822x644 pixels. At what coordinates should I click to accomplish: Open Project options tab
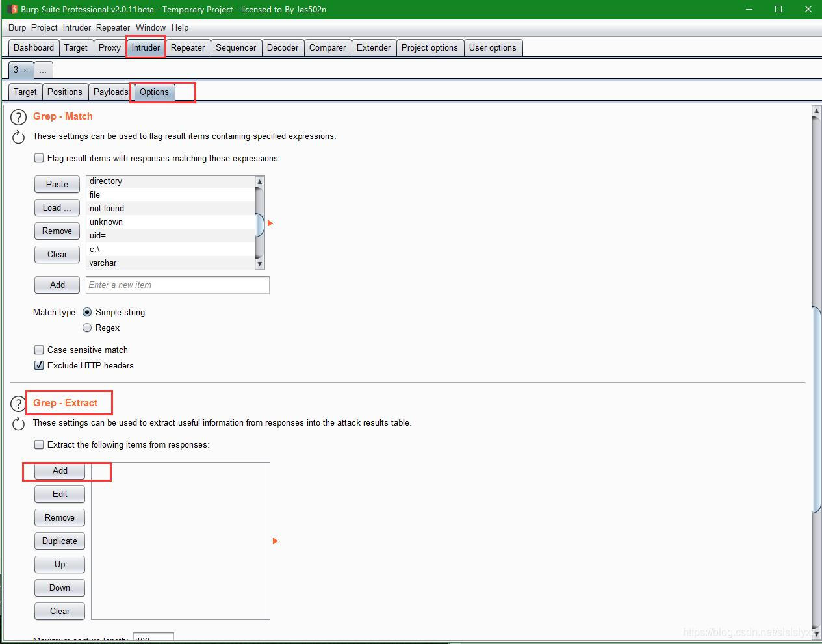[430, 47]
